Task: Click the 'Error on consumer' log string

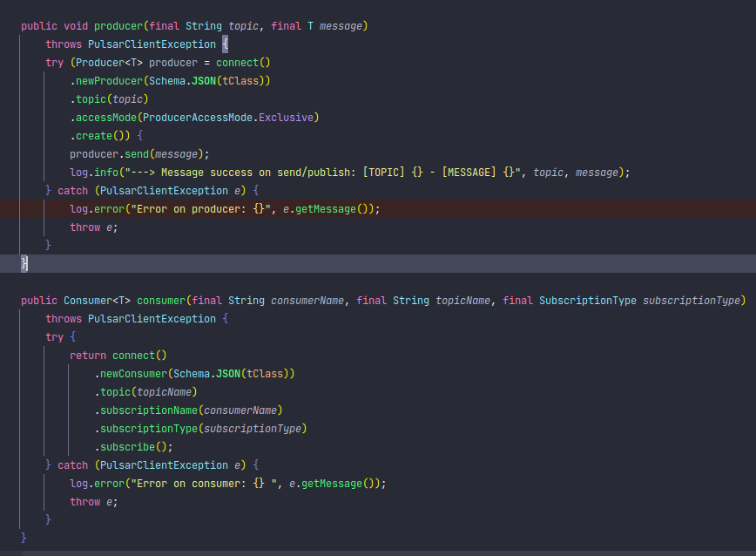Action: pos(204,484)
